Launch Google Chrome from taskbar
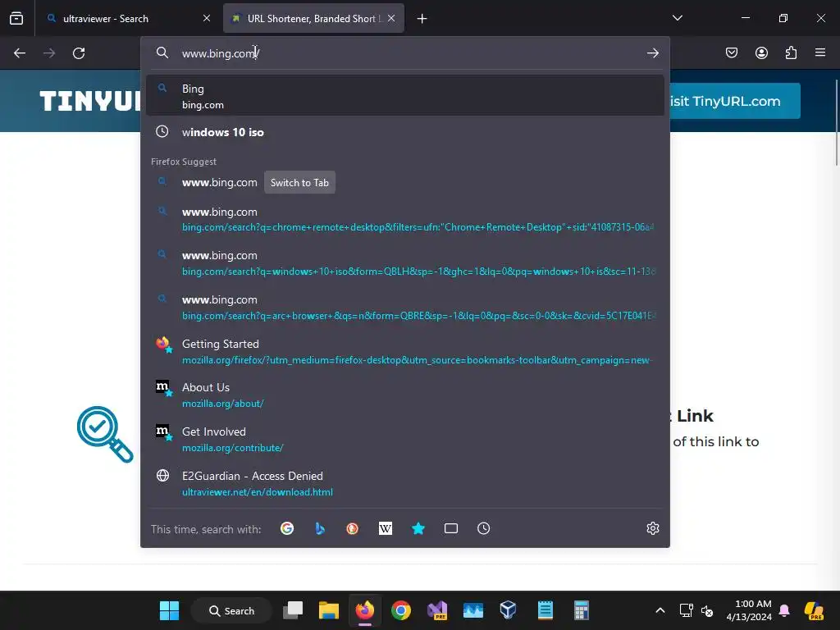This screenshot has height=630, width=840. [400, 610]
